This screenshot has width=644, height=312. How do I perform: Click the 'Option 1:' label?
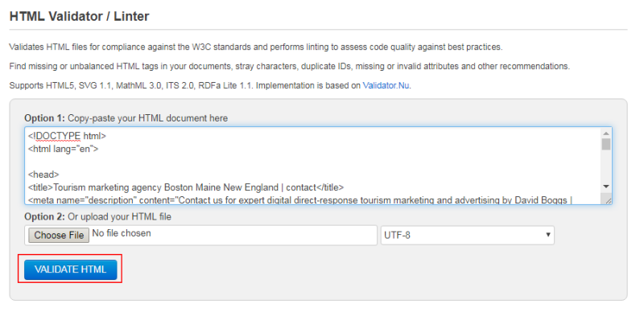[45, 118]
